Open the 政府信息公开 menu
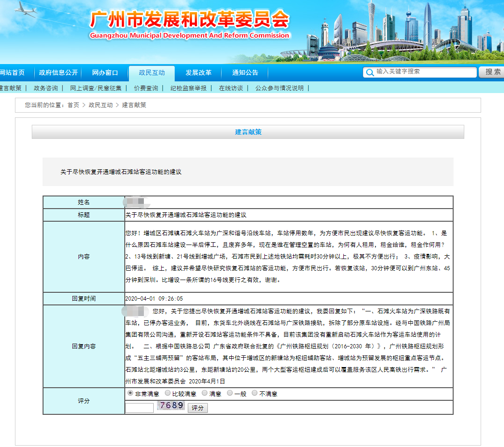The width and height of the screenshot is (504, 447). pos(58,73)
